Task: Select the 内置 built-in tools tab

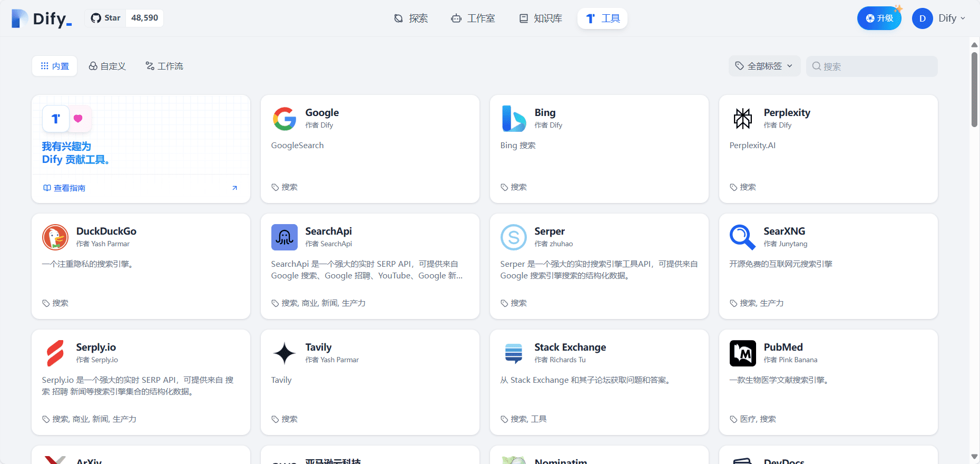Action: pos(55,66)
